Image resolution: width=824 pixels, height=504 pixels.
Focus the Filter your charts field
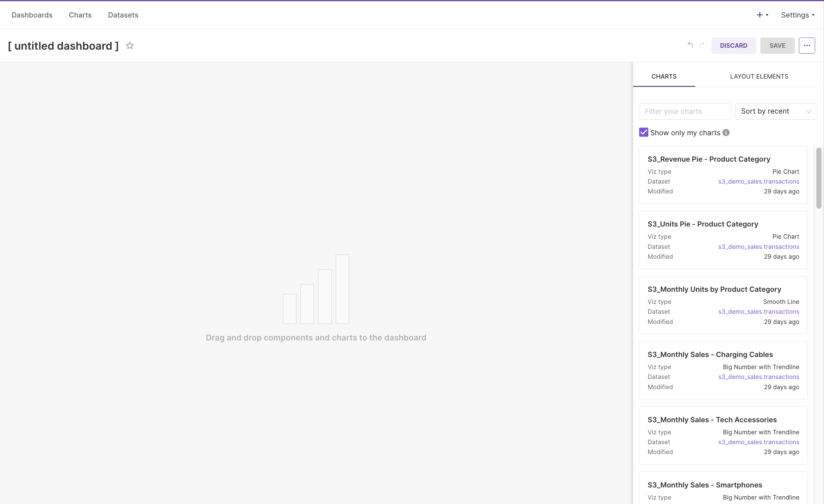685,111
